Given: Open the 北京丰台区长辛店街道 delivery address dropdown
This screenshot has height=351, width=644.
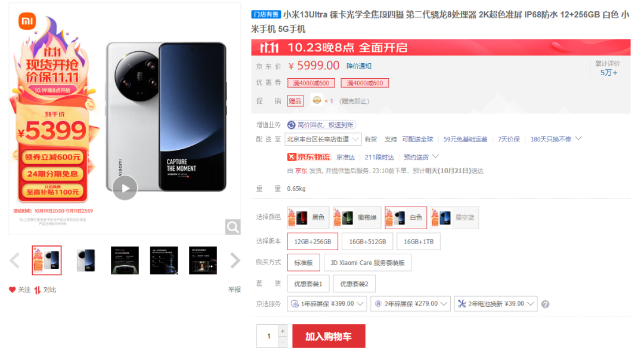Looking at the screenshot, I should coord(323,139).
